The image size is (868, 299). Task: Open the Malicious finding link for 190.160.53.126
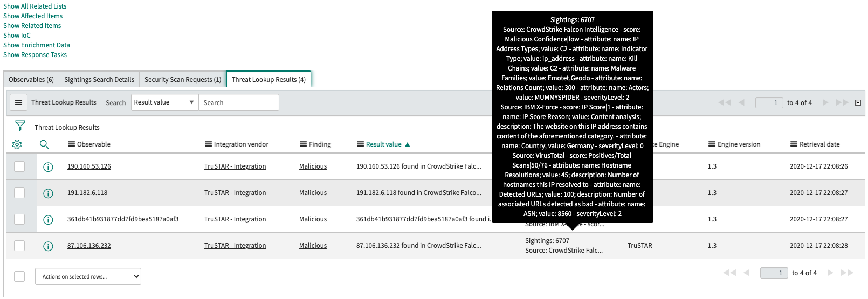[313, 166]
